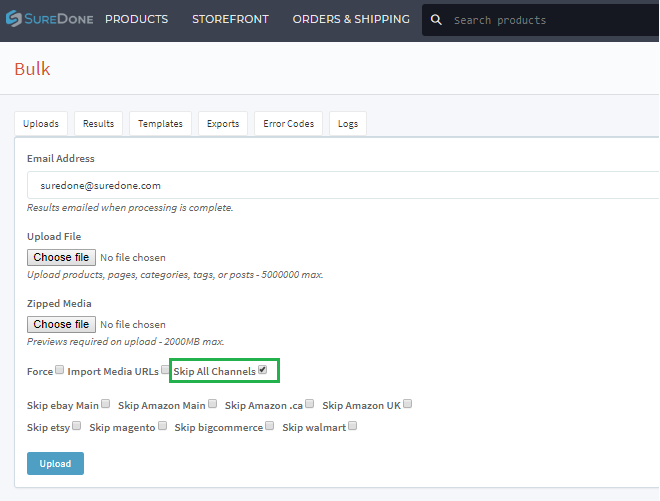The image size is (660, 501).
Task: Check Skip magento checkbox
Action: click(162, 426)
